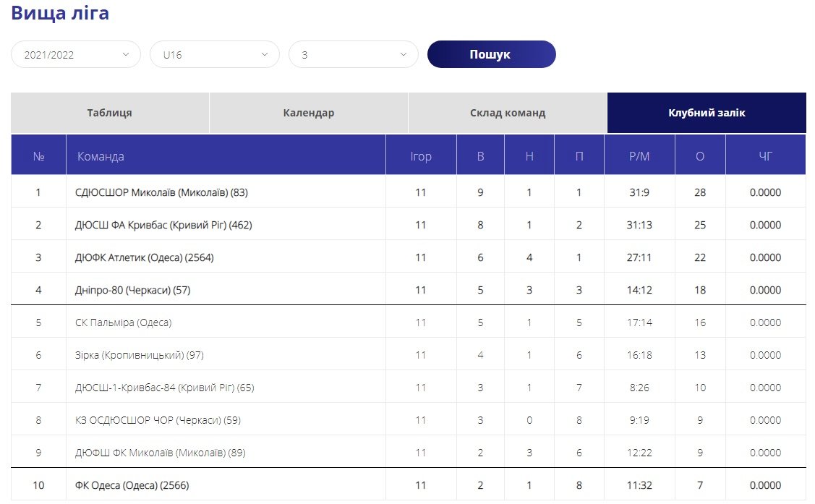815x504 pixels.
Task: Select team ФК Одеса (Одеса) (2566)
Action: click(x=132, y=485)
